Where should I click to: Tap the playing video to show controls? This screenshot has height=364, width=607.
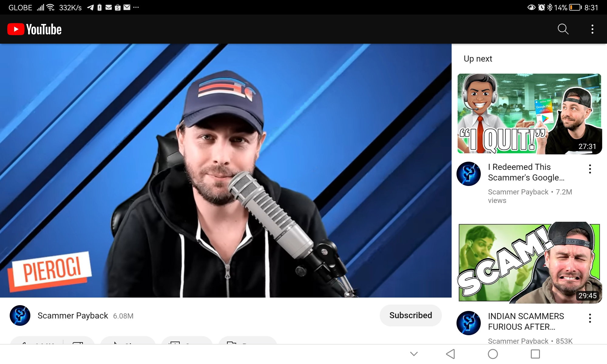(226, 170)
